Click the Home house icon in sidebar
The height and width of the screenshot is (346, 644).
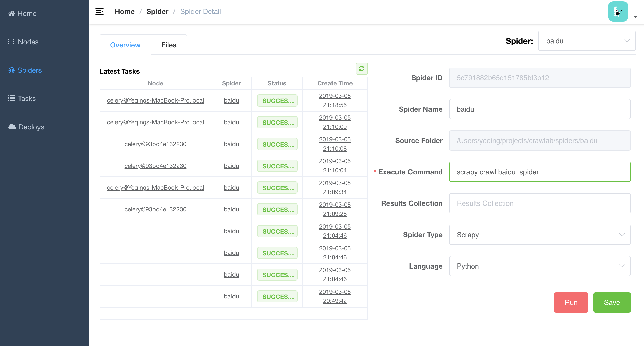click(x=12, y=13)
